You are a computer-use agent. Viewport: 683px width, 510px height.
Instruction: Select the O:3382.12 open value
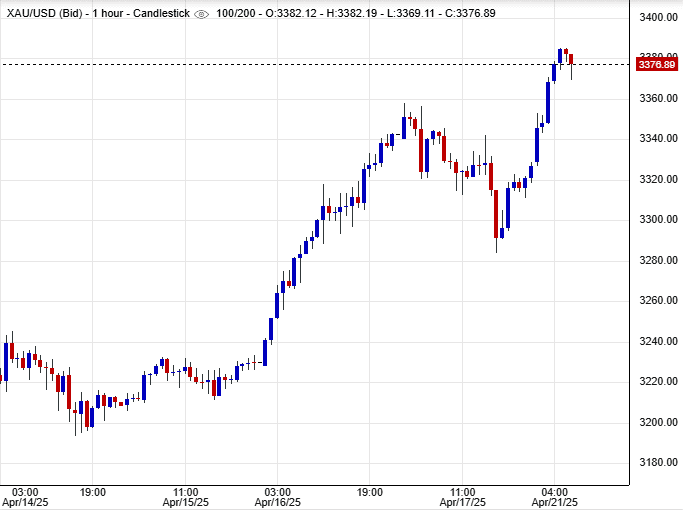pyautogui.click(x=291, y=14)
